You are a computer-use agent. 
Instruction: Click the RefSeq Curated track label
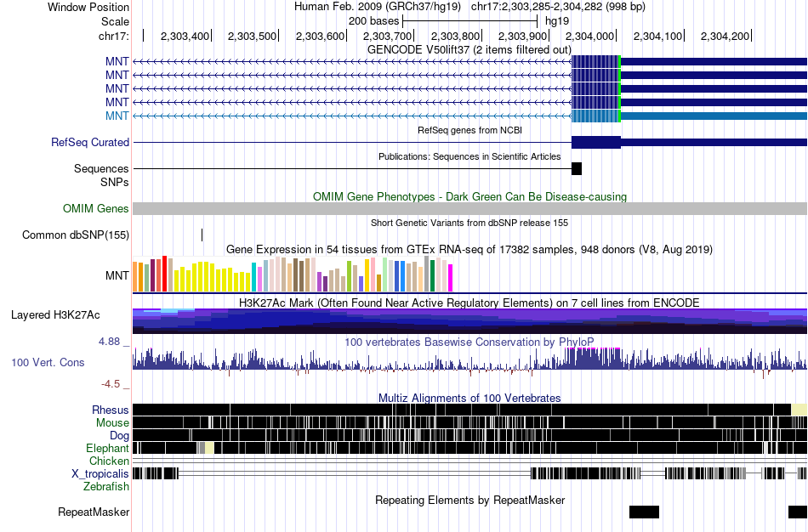coord(89,142)
